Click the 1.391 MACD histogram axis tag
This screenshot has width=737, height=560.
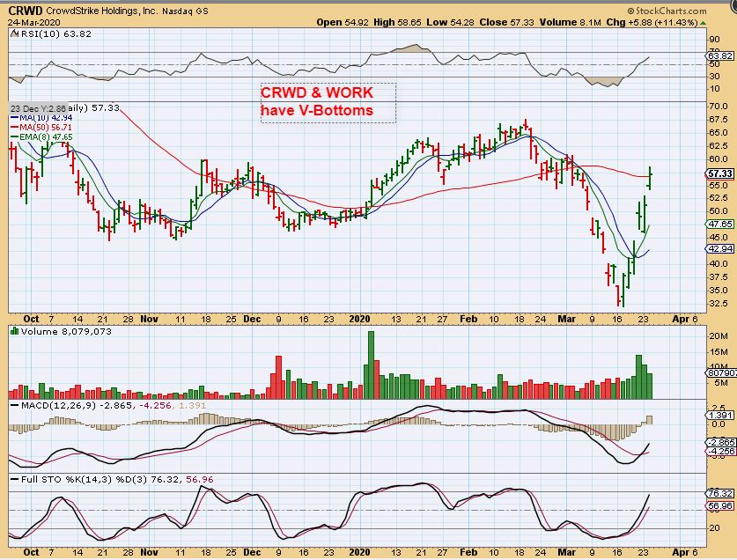pos(719,416)
